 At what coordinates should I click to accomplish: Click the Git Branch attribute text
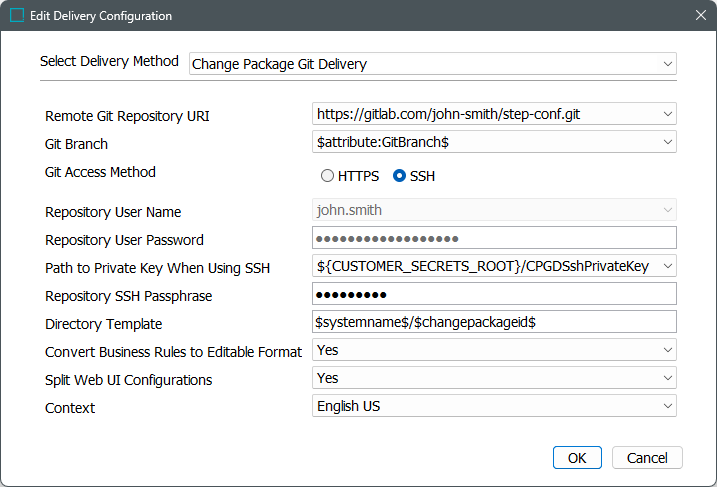[383, 142]
